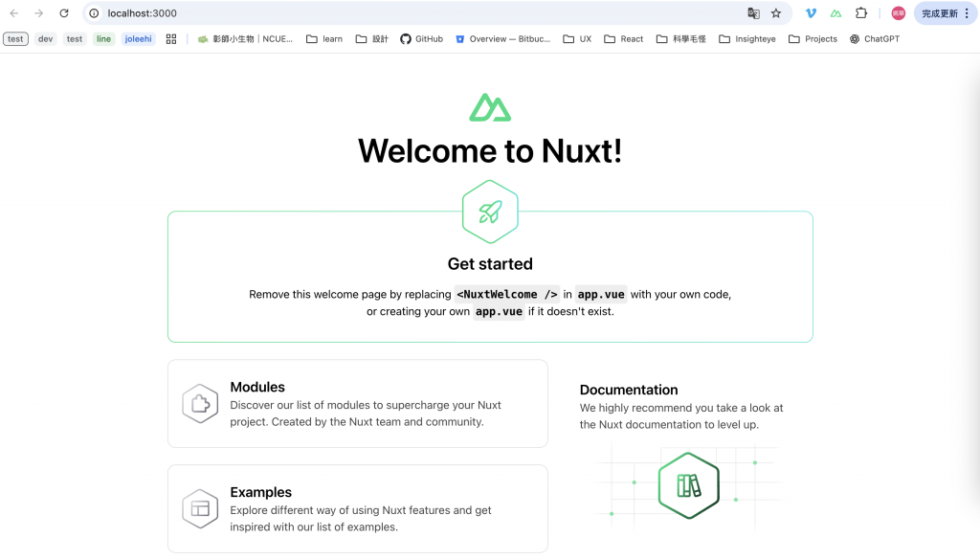Image resolution: width=980 pixels, height=560 pixels.
Task: Open the green line tab group
Action: click(103, 38)
